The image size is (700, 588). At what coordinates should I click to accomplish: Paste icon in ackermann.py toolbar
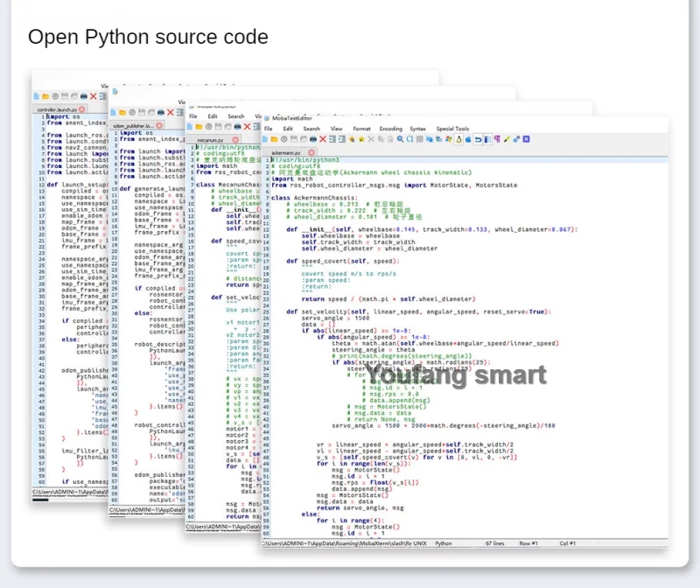click(x=390, y=139)
